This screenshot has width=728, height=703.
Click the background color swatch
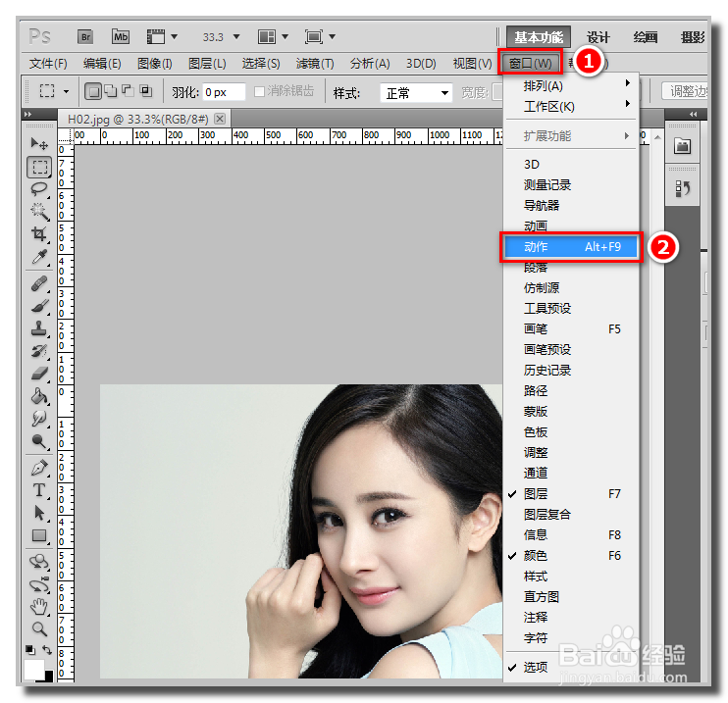[48, 676]
